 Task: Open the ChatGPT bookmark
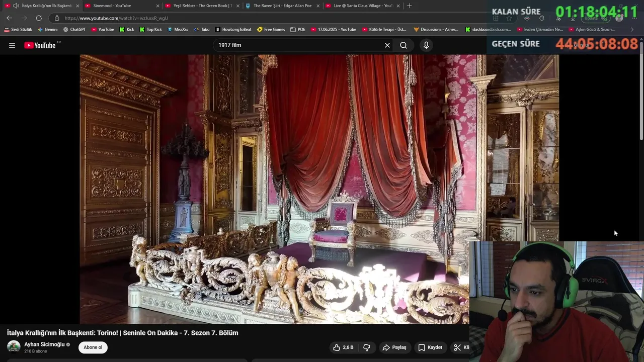pyautogui.click(x=74, y=29)
